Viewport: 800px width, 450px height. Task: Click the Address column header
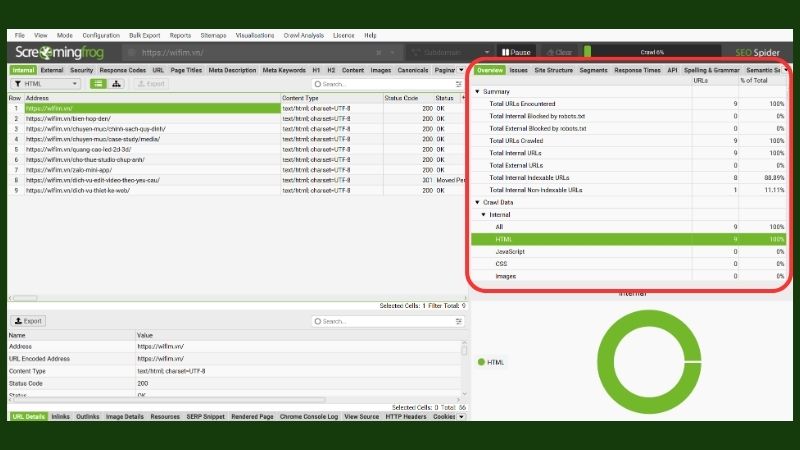coord(153,98)
